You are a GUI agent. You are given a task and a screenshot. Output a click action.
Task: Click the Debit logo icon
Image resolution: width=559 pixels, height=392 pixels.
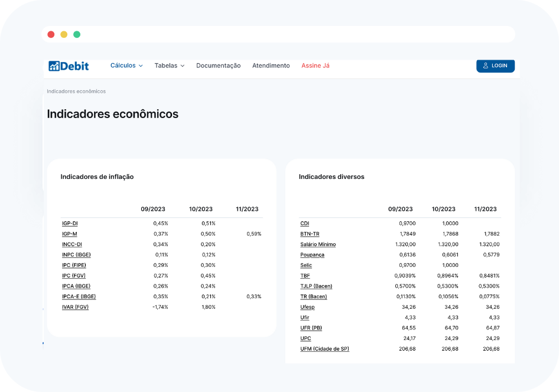coord(54,66)
